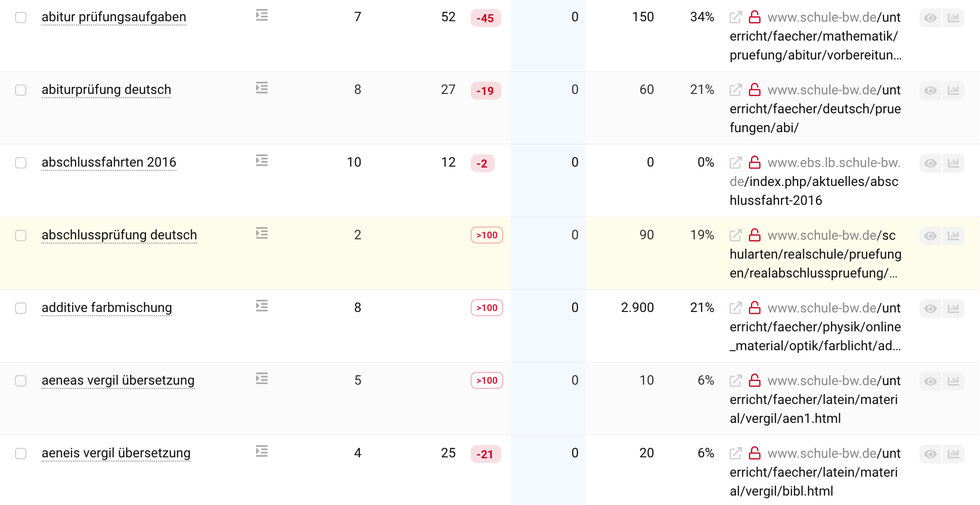Toggle eye icon for abiturprüfung deutsch row
Image resolution: width=980 pixels, height=505 pixels.
(930, 90)
